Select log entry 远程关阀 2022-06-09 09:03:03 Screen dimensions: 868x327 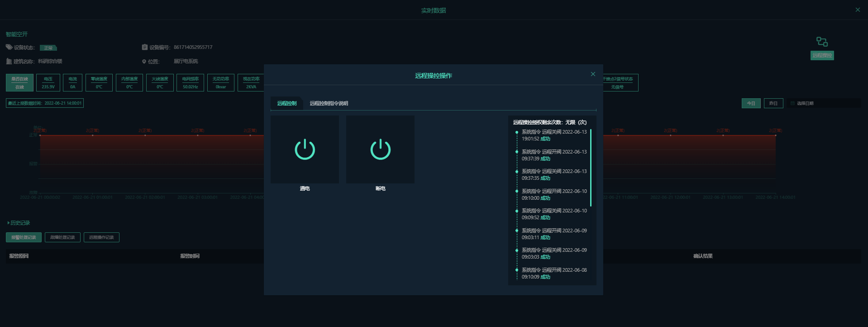[554, 254]
